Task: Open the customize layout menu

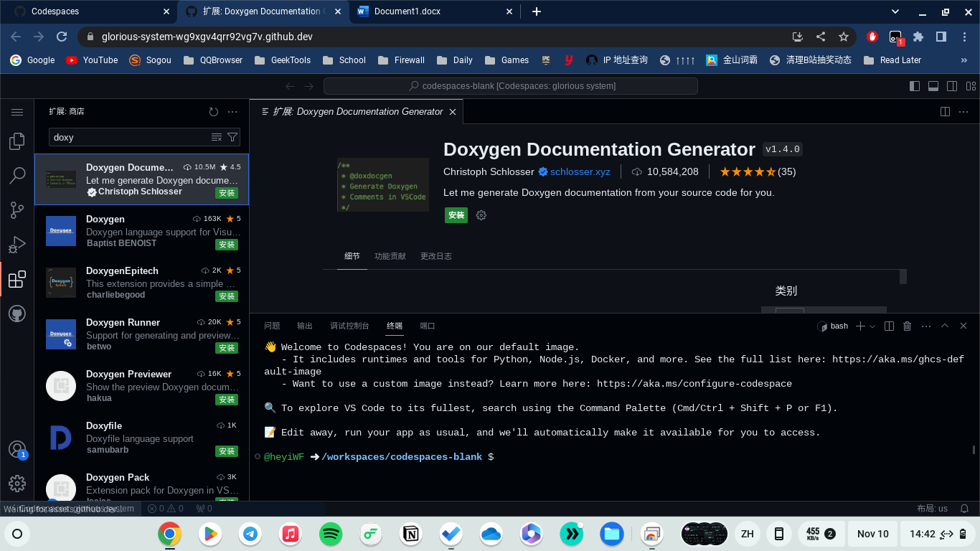Action: point(971,86)
